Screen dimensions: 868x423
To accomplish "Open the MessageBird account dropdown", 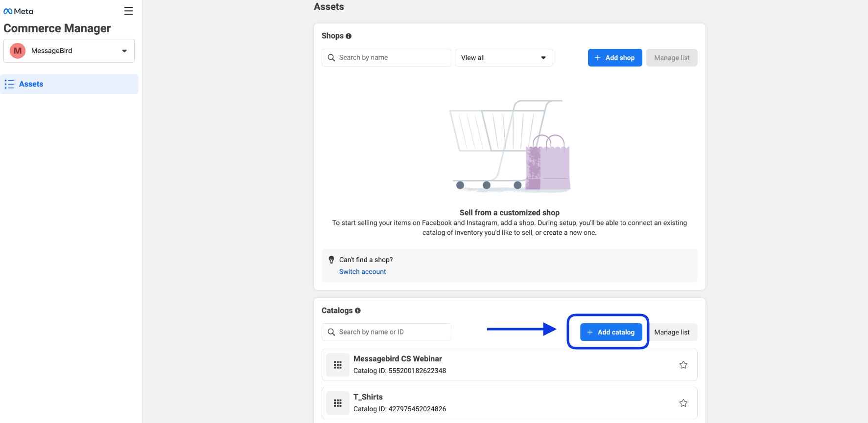I will 124,51.
